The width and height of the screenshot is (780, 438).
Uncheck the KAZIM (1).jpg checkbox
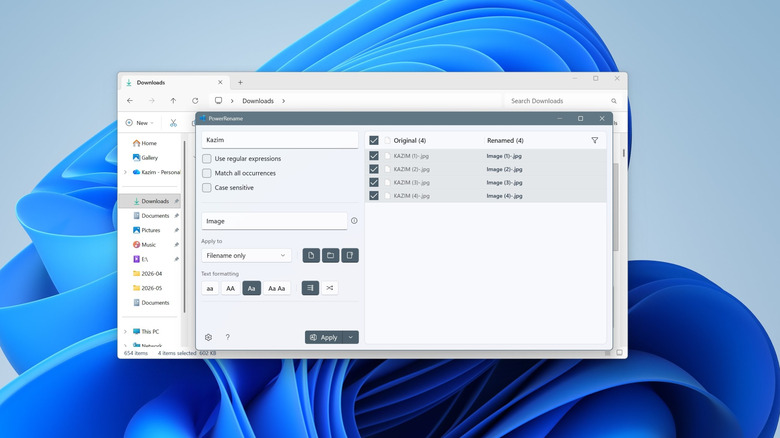tap(374, 156)
